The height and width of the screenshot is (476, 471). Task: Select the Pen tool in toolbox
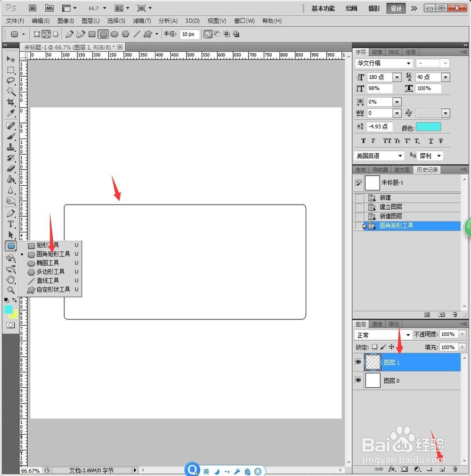pos(11,213)
